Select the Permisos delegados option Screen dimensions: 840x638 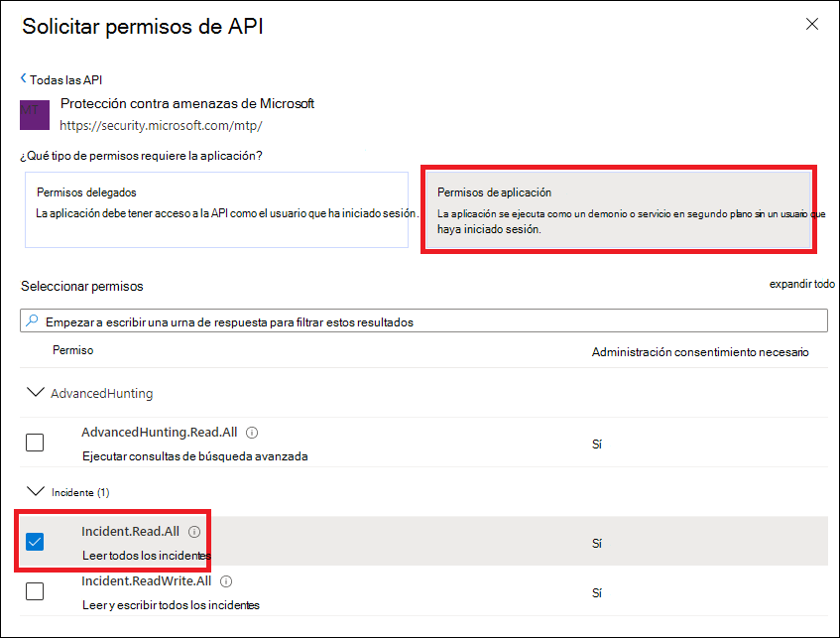[x=216, y=209]
